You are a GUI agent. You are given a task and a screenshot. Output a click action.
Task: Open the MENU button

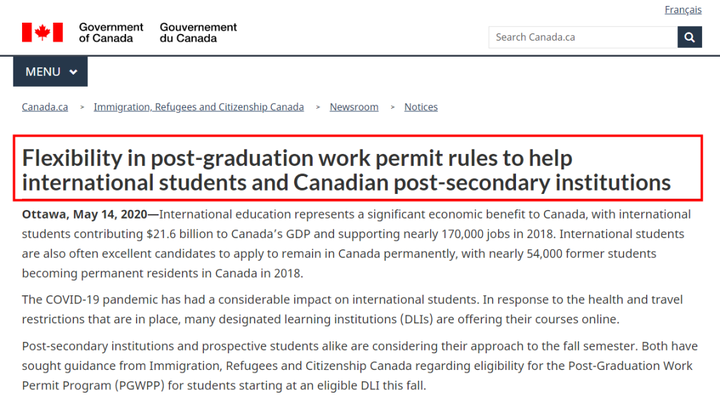(51, 72)
